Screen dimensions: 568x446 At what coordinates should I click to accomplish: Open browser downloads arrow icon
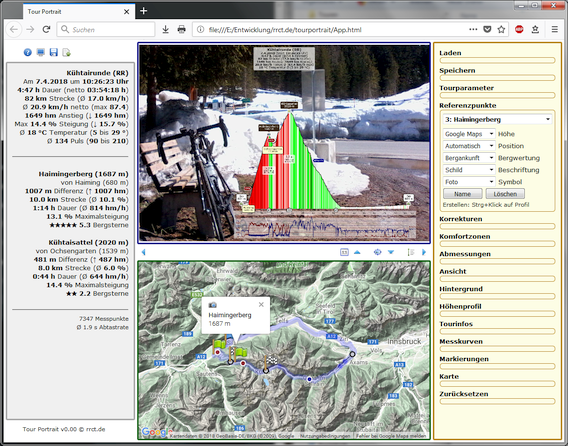(166, 30)
